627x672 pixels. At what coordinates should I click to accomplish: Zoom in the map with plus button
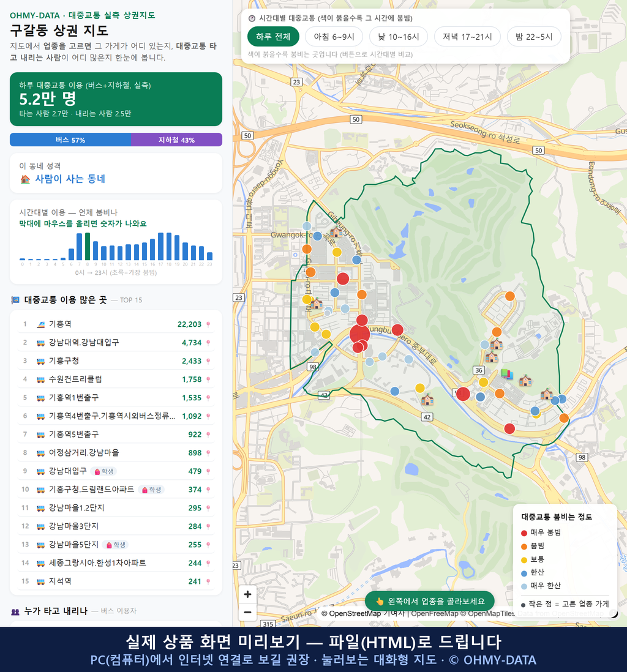[247, 594]
